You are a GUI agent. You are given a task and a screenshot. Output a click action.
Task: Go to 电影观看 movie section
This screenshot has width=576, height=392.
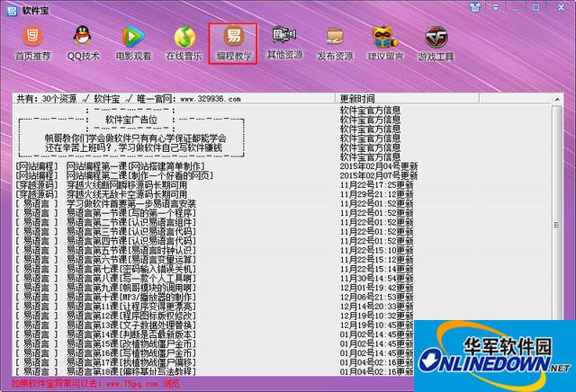[133, 43]
